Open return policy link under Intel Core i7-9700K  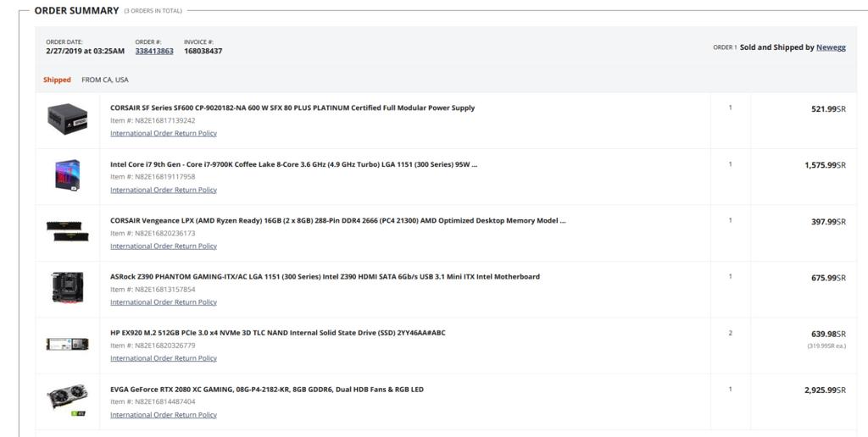point(164,190)
